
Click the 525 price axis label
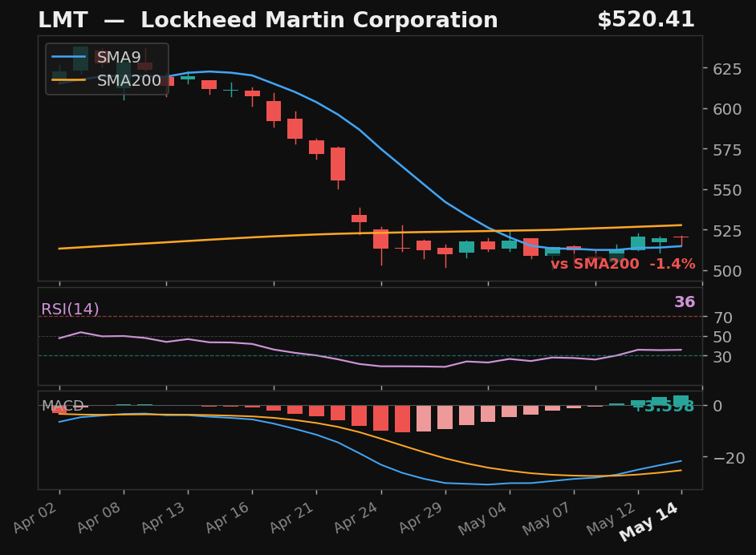click(x=728, y=231)
